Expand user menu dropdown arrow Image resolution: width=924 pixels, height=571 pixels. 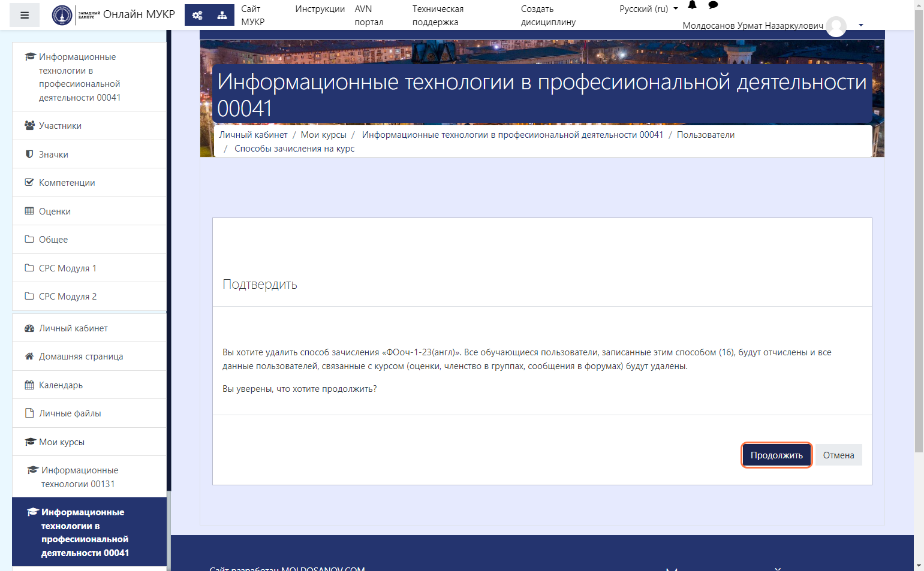coord(861,25)
